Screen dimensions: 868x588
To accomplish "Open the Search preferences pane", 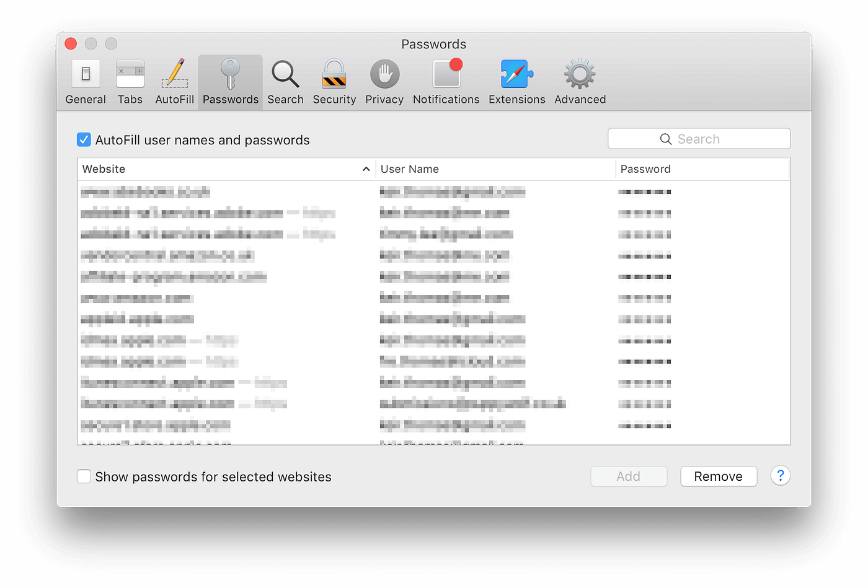I will tap(285, 81).
